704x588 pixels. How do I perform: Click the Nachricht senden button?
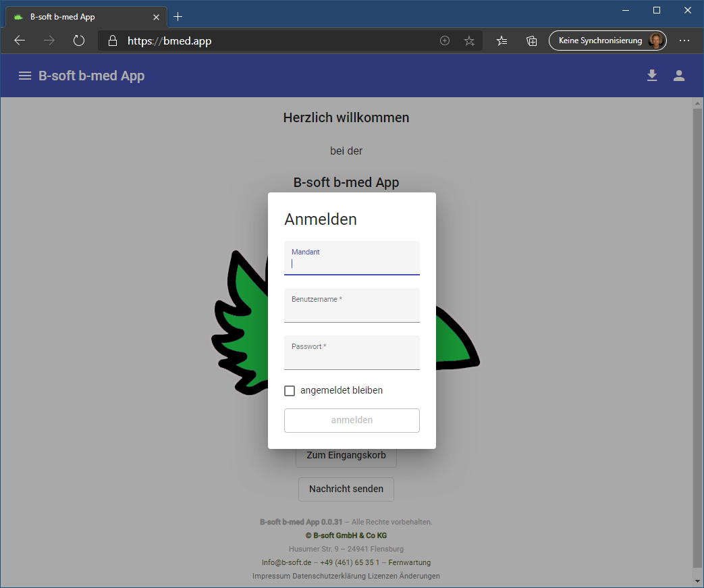(x=346, y=489)
